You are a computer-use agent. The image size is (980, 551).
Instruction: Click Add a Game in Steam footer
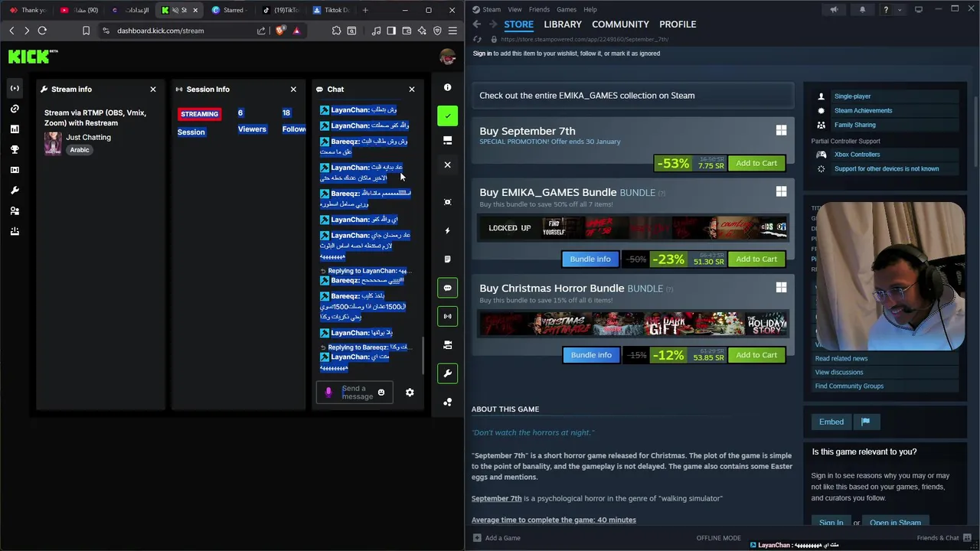coord(496,538)
